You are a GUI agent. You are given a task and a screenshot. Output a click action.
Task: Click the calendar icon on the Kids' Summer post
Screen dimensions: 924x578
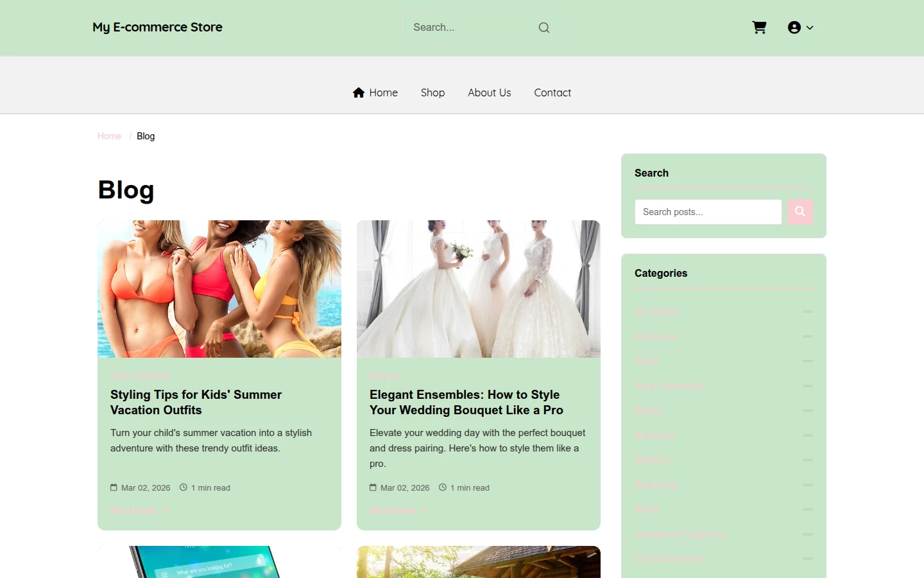pyautogui.click(x=114, y=487)
